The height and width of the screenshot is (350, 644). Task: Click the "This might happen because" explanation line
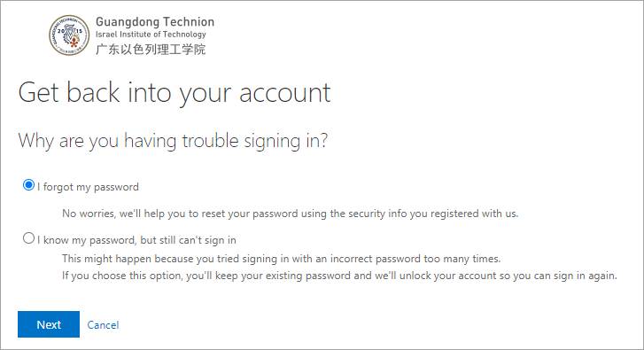coord(282,259)
